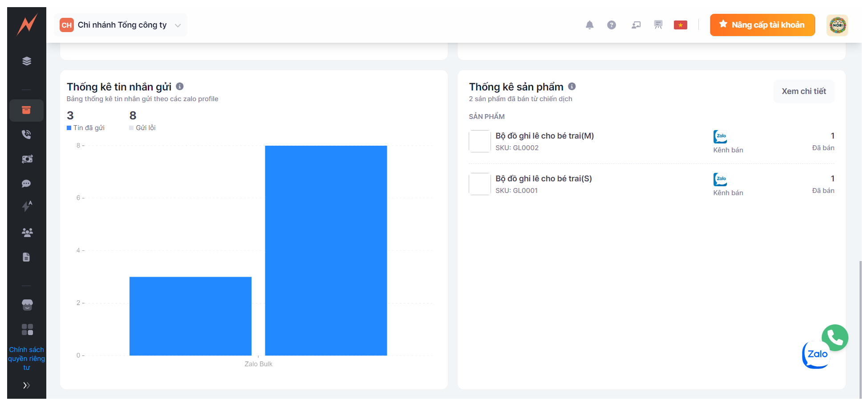Open the notifications bell

pos(589,25)
